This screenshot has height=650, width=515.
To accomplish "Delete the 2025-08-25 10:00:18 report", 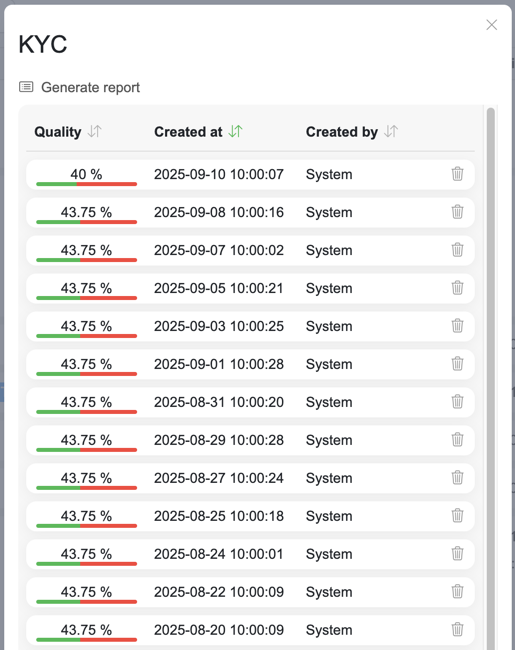I will (x=457, y=516).
